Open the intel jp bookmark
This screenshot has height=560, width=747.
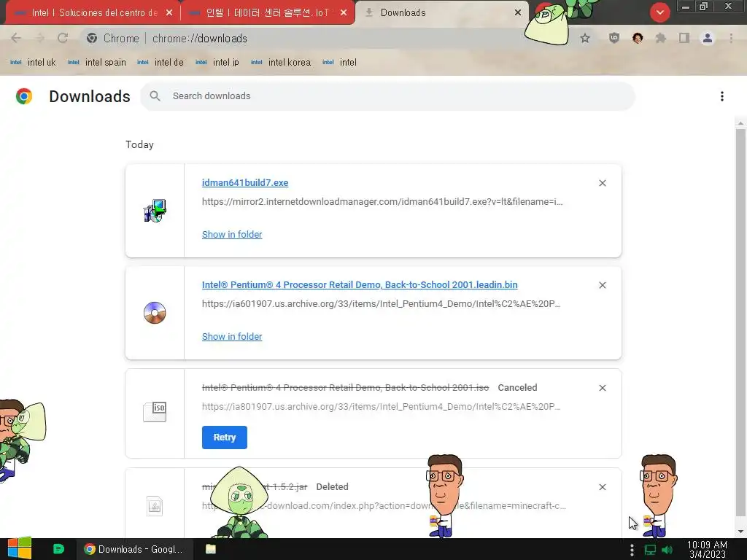(217, 63)
